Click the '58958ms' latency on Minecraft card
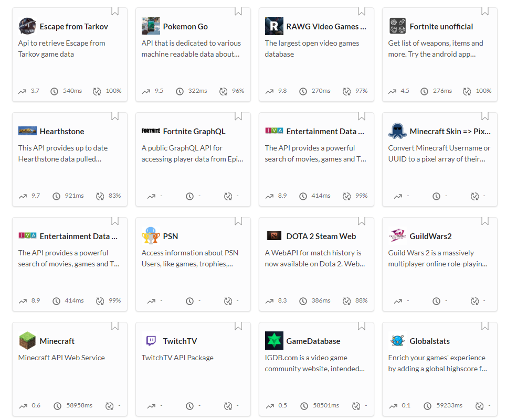Image resolution: width=517 pixels, height=420 pixels. pos(79,405)
